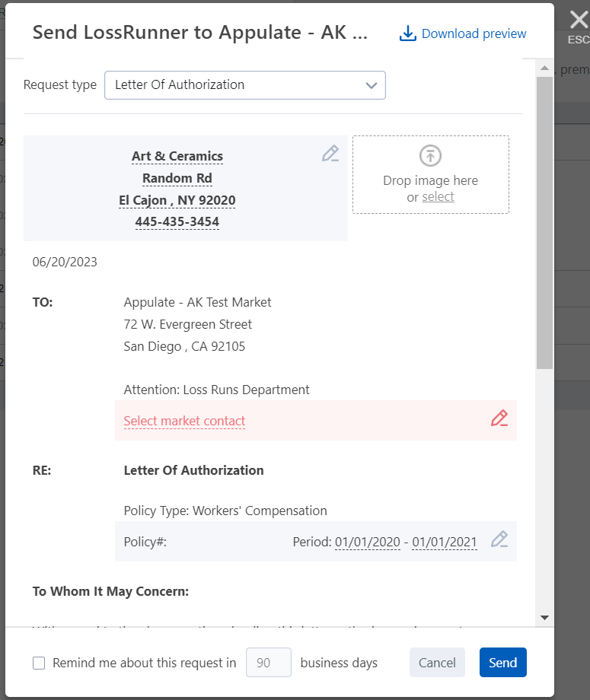Click the Select market contact link
The width and height of the screenshot is (590, 700).
click(x=184, y=421)
